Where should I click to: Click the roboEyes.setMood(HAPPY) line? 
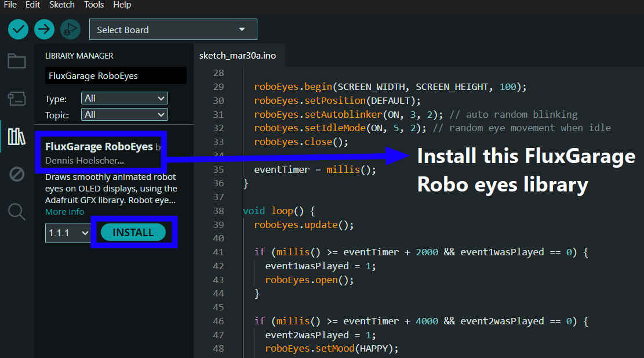pyautogui.click(x=332, y=349)
